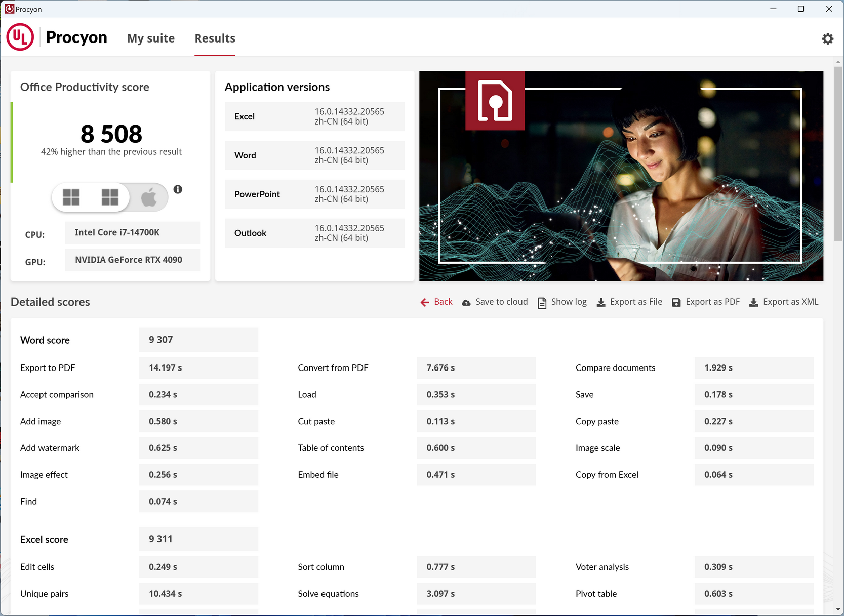Viewport: 844px width, 616px height.
Task: Click the red document benchmark badge icon
Action: click(495, 100)
